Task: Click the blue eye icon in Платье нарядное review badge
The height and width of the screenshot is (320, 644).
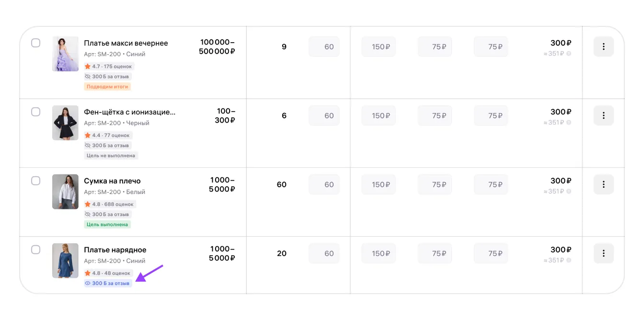Action: coord(88,284)
